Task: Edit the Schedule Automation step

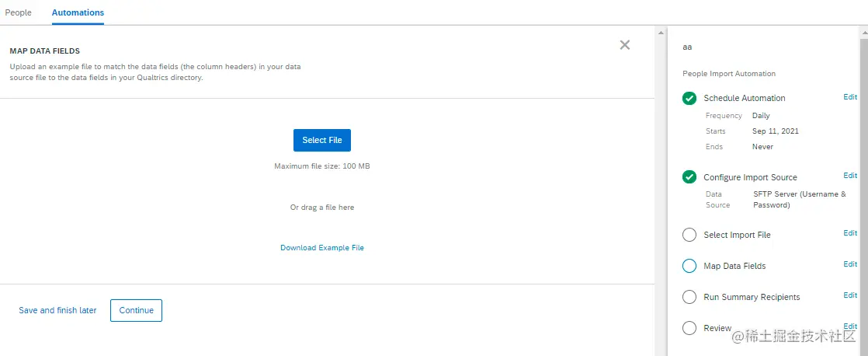Action: tap(850, 96)
